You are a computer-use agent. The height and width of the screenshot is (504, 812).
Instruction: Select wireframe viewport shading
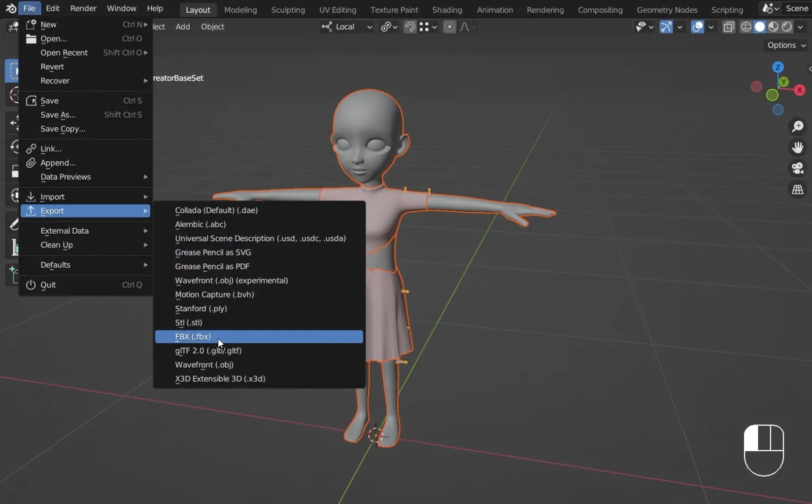pos(746,27)
